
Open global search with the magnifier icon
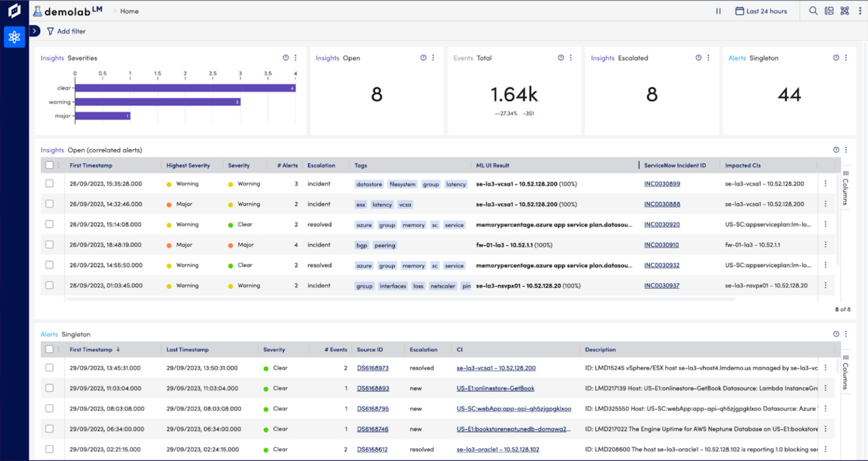tap(813, 11)
